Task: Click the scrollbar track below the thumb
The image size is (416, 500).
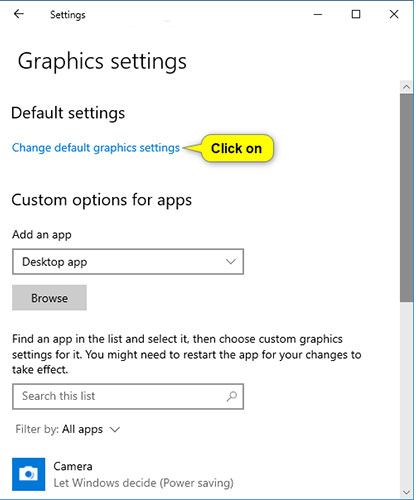Action: [406, 393]
